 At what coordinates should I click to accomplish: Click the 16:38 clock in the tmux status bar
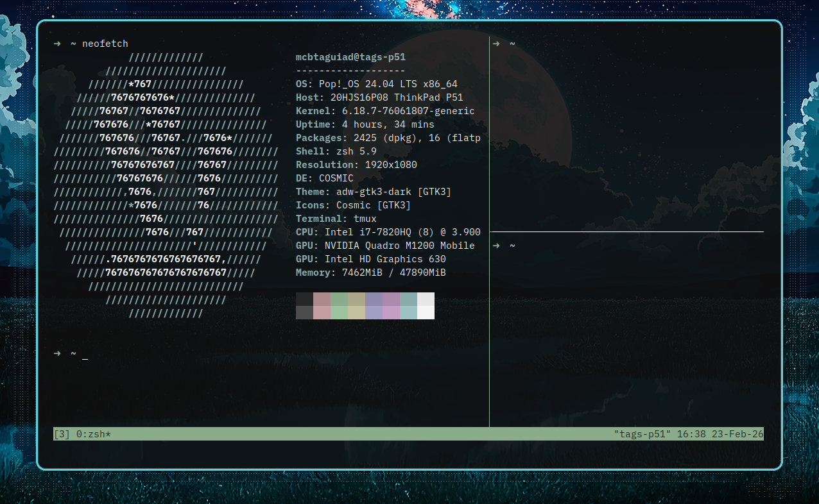(691, 434)
